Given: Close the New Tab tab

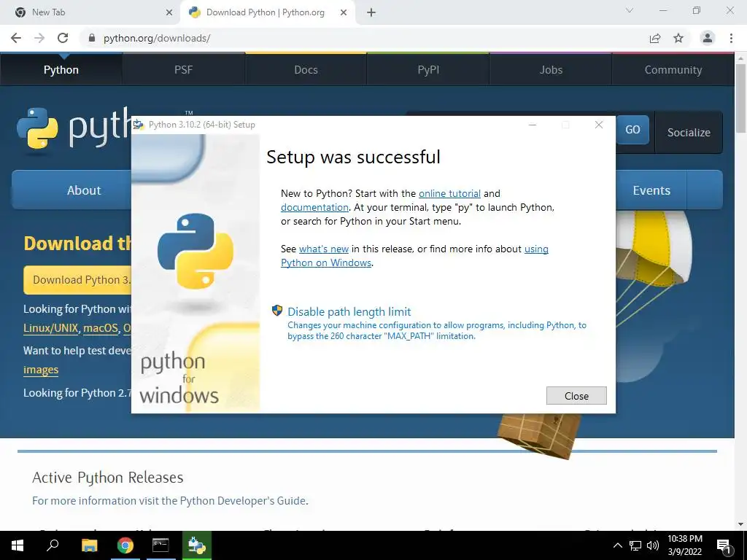Looking at the screenshot, I should [169, 13].
